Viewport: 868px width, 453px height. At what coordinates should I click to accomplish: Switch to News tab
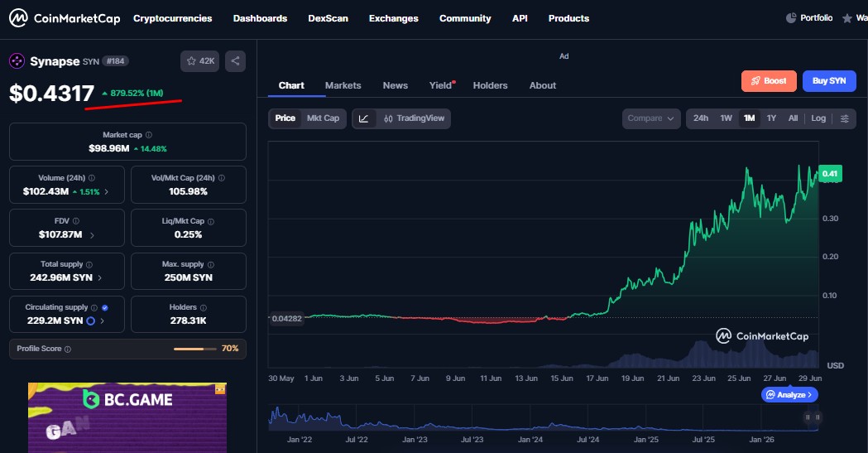396,85
